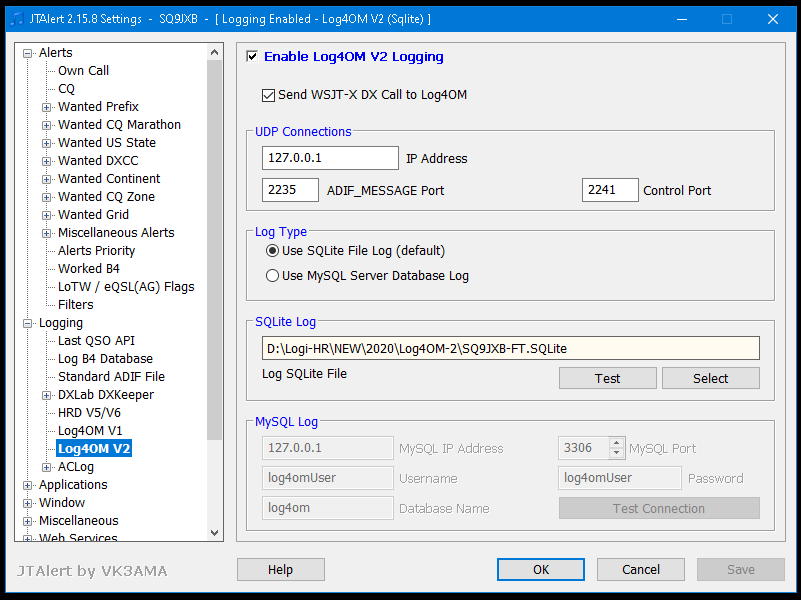Increase MySQL Port with up arrow
Viewport: 801px width, 600px height.
click(x=617, y=443)
